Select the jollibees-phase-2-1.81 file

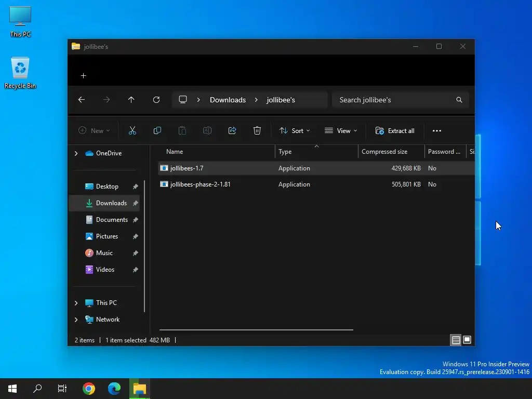tap(316, 184)
